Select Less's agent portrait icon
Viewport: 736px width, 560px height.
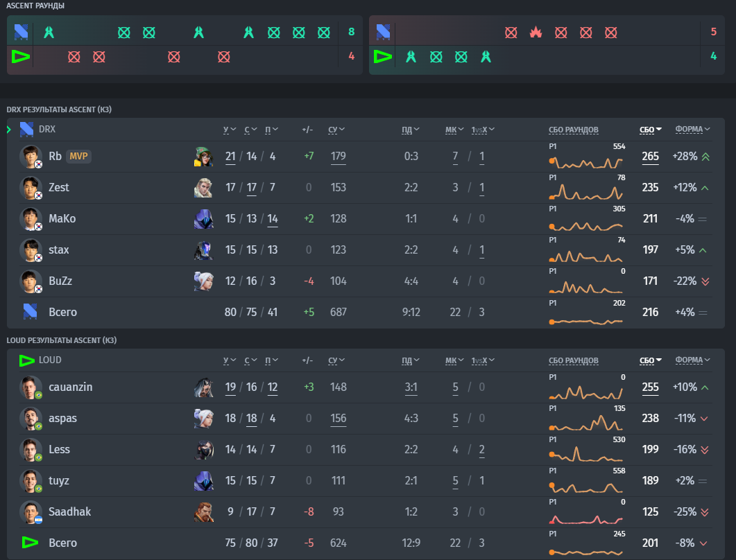pos(204,450)
